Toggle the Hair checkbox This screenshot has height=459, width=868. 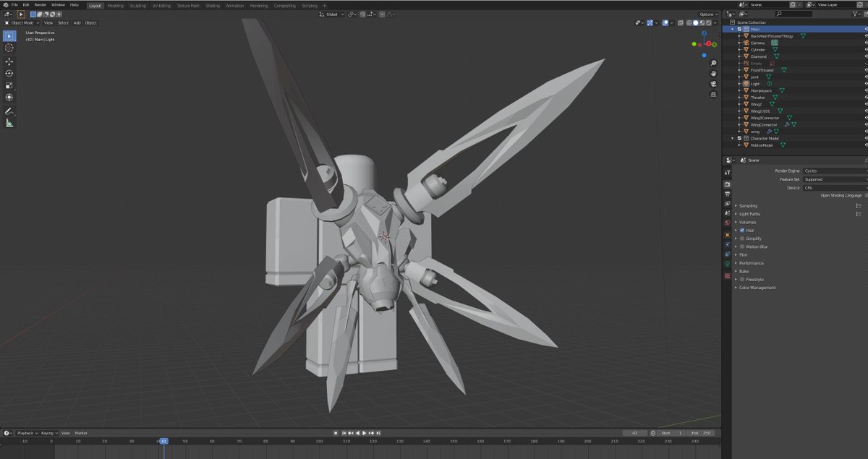coord(742,231)
